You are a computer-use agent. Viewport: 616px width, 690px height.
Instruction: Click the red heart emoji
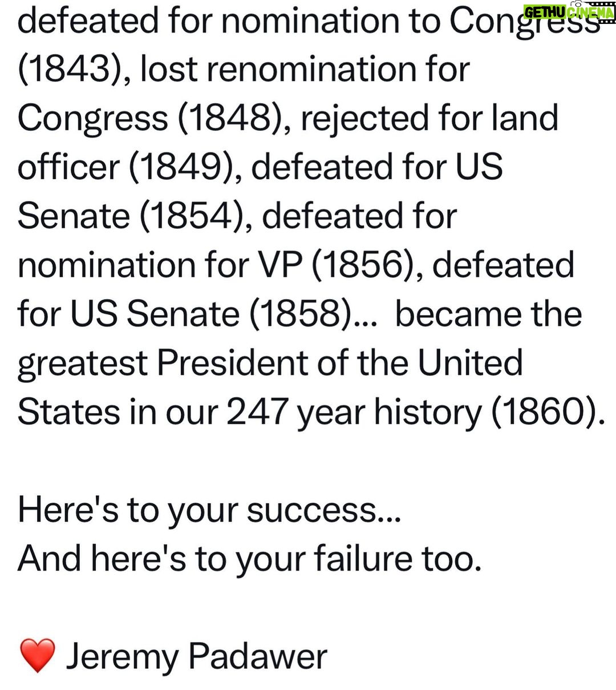click(37, 656)
